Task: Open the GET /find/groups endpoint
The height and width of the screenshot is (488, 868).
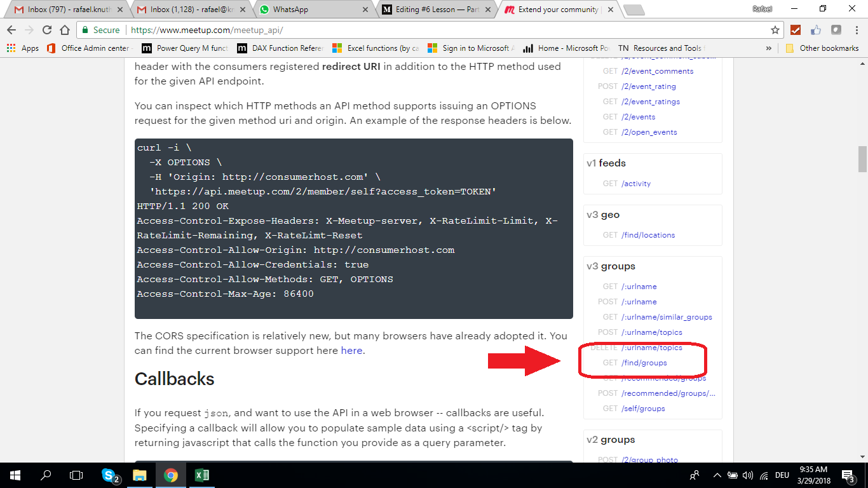Action: tap(644, 362)
